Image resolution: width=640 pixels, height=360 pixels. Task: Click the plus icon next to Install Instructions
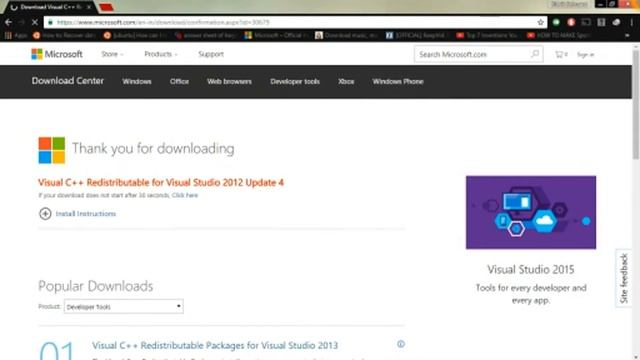[x=45, y=213]
